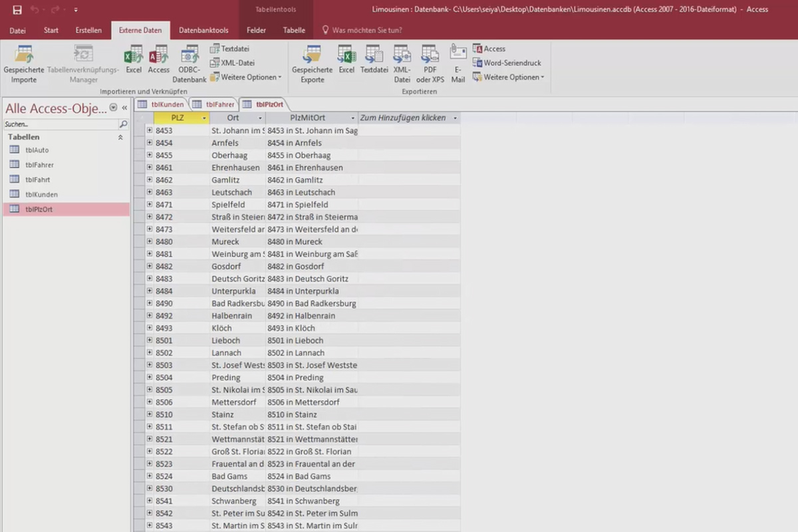Save the database with the disk icon

17,10
